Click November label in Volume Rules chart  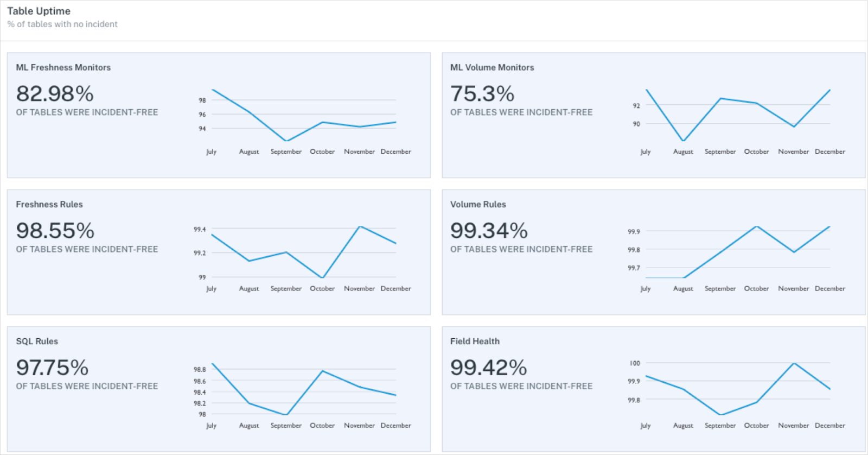[x=793, y=288]
